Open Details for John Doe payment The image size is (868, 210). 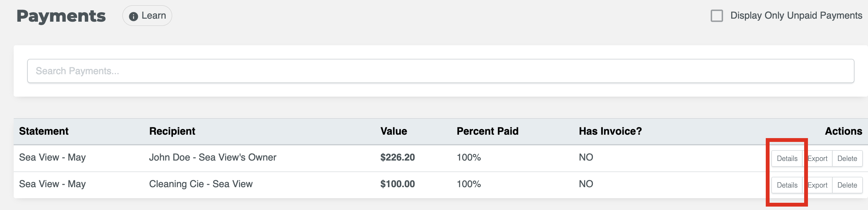point(787,159)
